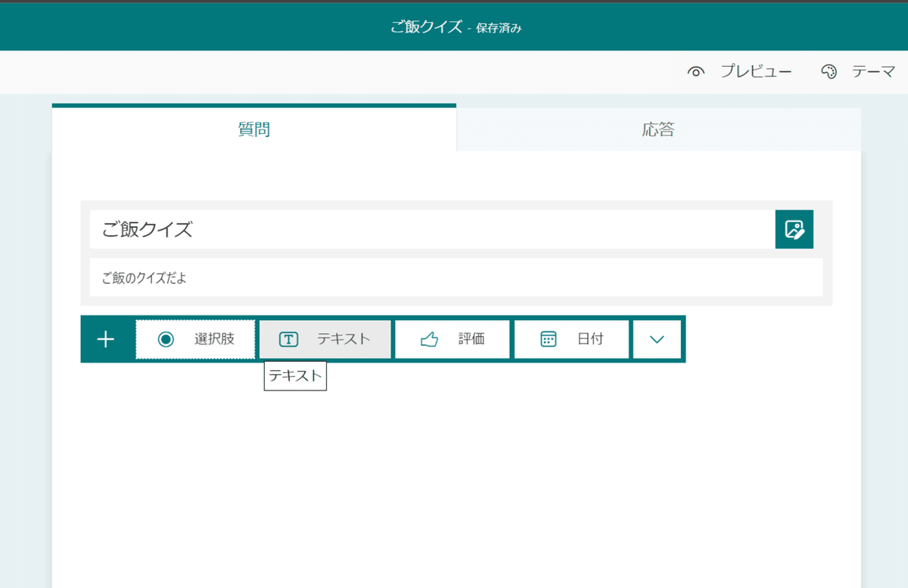Select the 質問 questions tab

253,129
